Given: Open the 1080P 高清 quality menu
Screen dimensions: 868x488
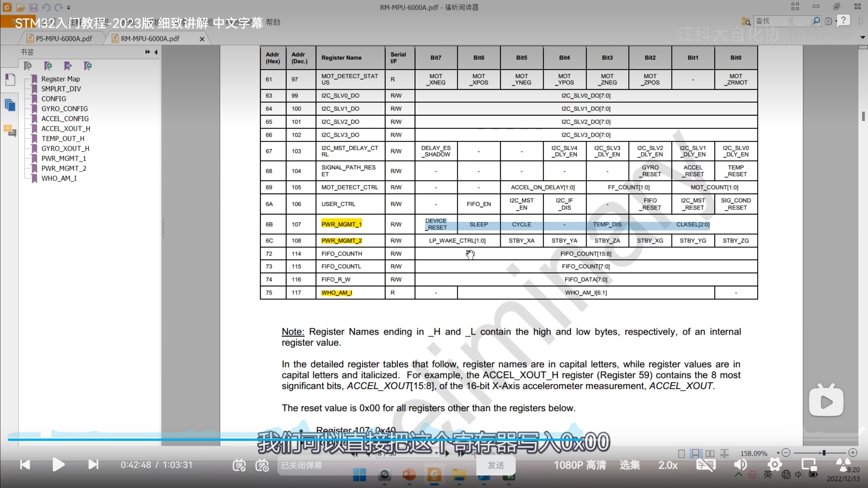Looking at the screenshot, I should [580, 465].
